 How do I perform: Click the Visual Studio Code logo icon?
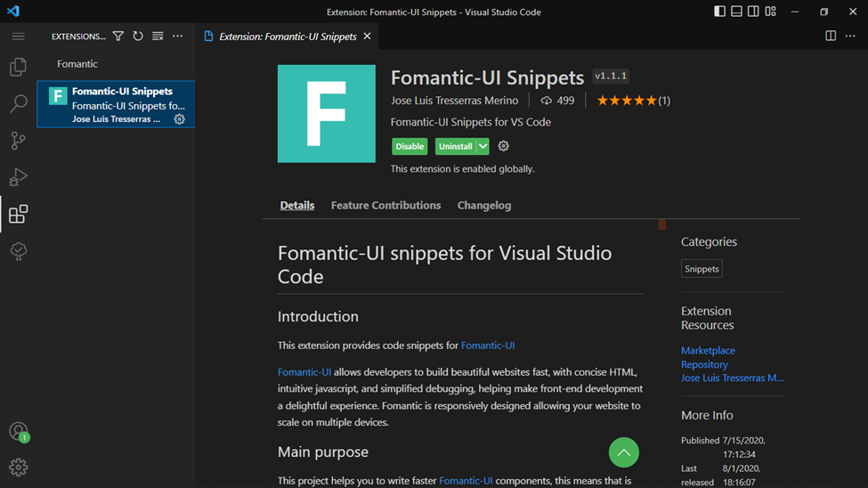[x=13, y=11]
